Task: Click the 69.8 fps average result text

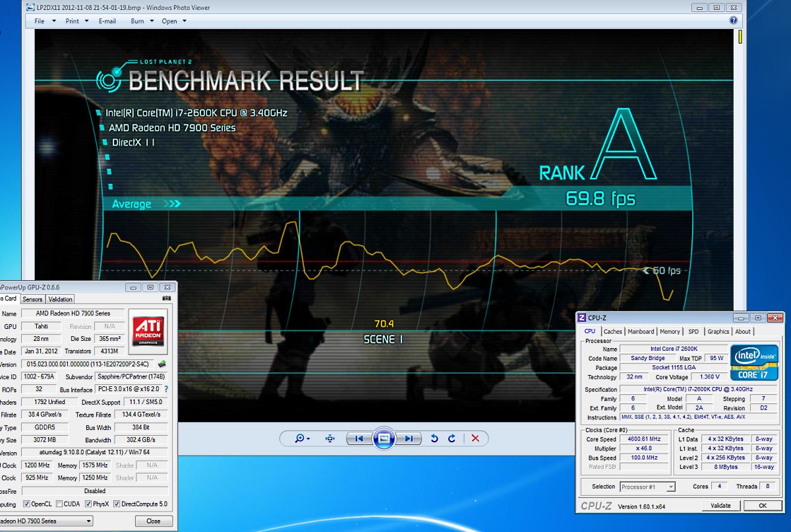Action: point(601,198)
